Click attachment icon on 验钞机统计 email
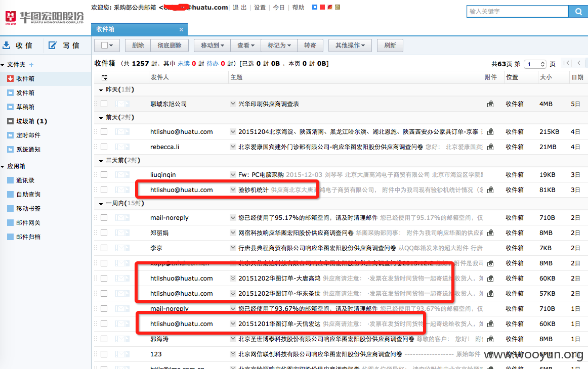The image size is (588, 369). [490, 190]
